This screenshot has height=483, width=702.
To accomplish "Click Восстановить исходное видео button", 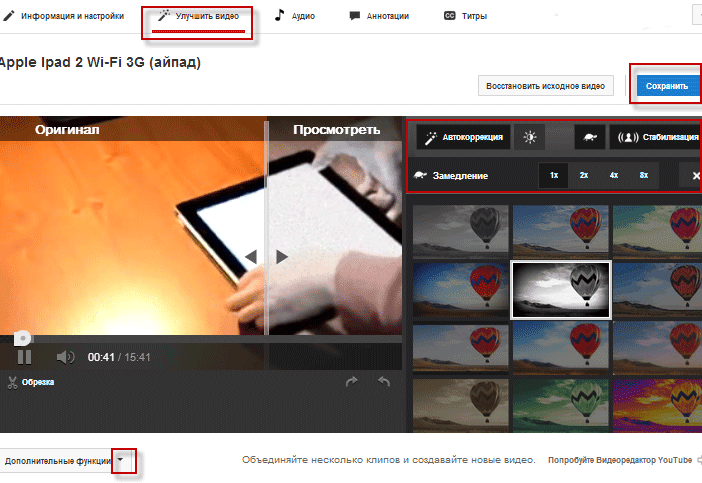I will click(545, 85).
